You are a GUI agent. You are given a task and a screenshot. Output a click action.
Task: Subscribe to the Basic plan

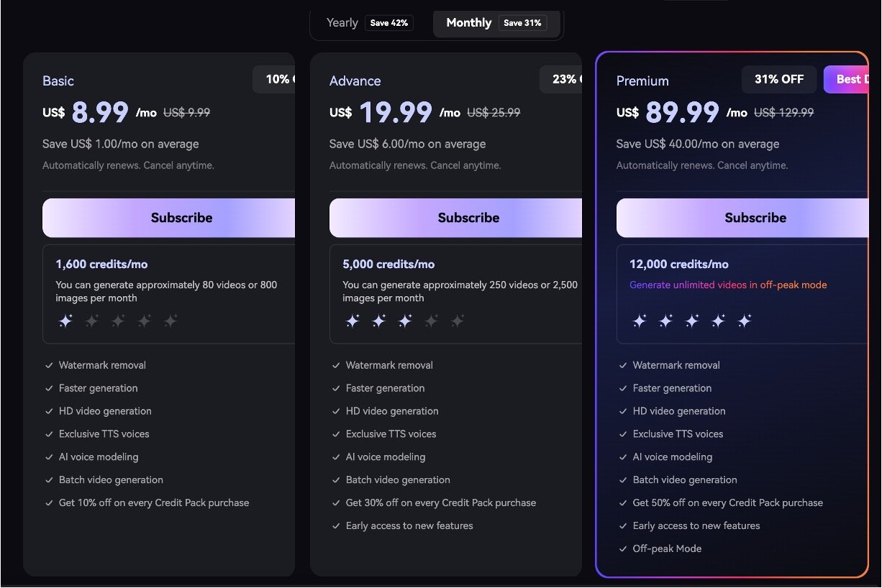[x=169, y=218]
